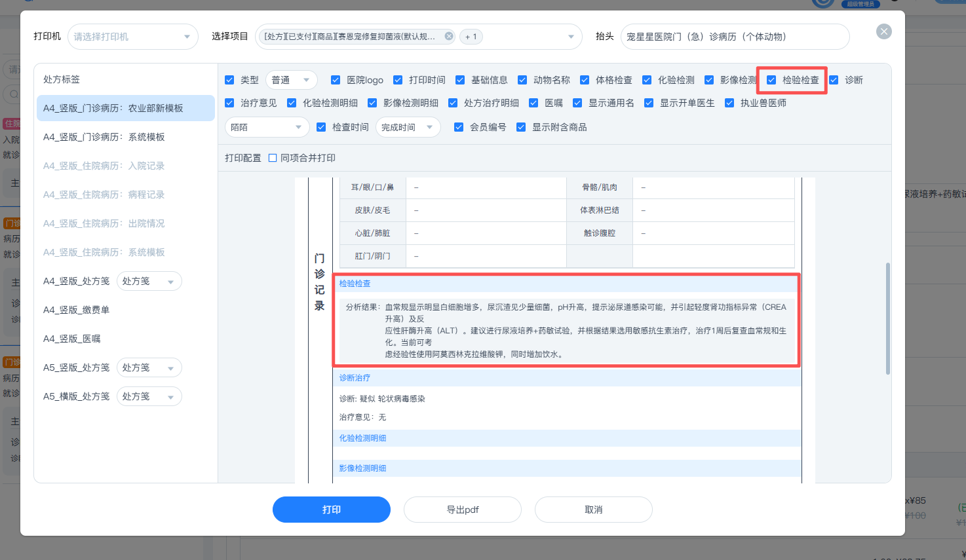The height and width of the screenshot is (560, 966).
Task: Uncheck the 检验检查 checkbox
Action: [771, 80]
